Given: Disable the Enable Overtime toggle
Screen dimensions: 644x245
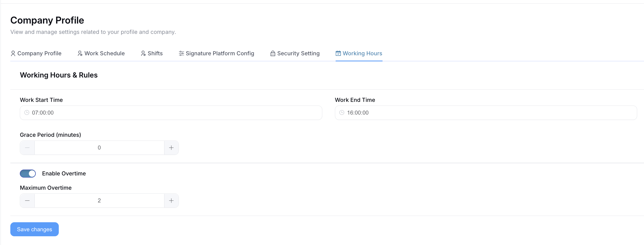Looking at the screenshot, I should pos(28,174).
